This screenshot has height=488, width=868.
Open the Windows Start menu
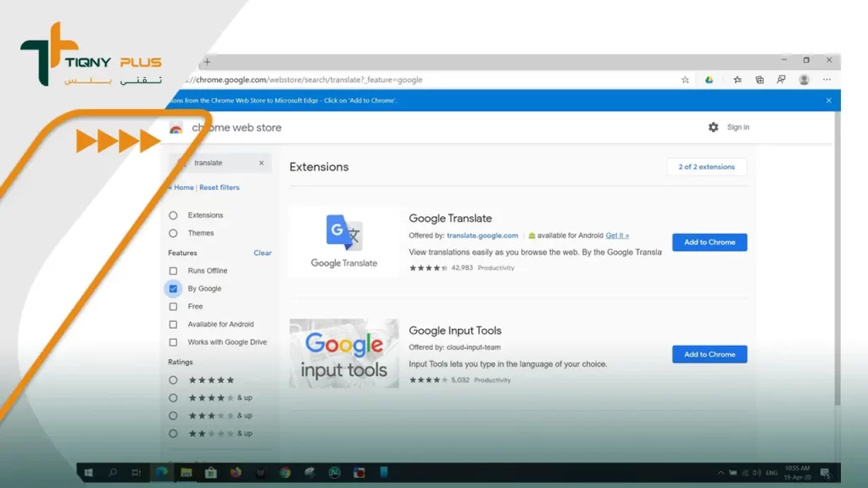point(88,473)
